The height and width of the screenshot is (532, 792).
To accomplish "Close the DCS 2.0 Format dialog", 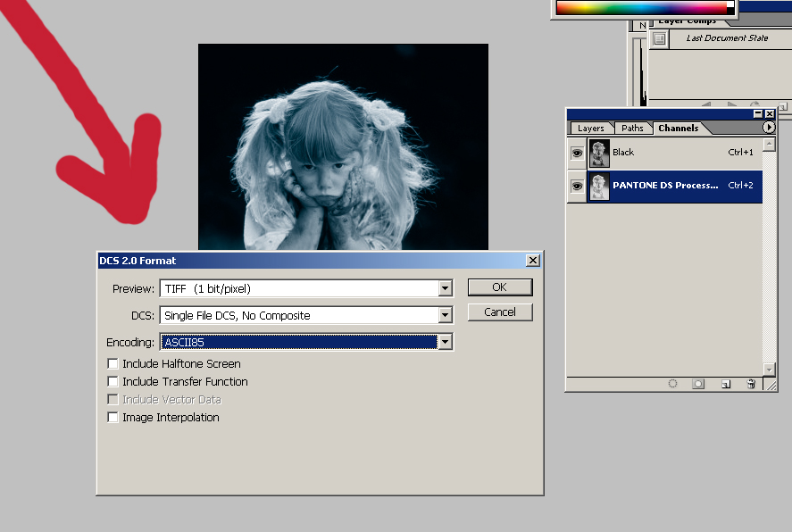I will click(532, 261).
